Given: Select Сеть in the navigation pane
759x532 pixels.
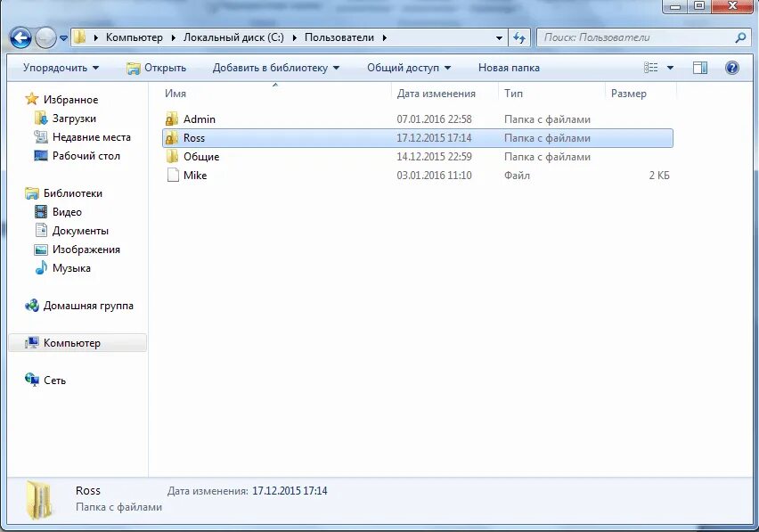Looking at the screenshot, I should click(x=54, y=381).
